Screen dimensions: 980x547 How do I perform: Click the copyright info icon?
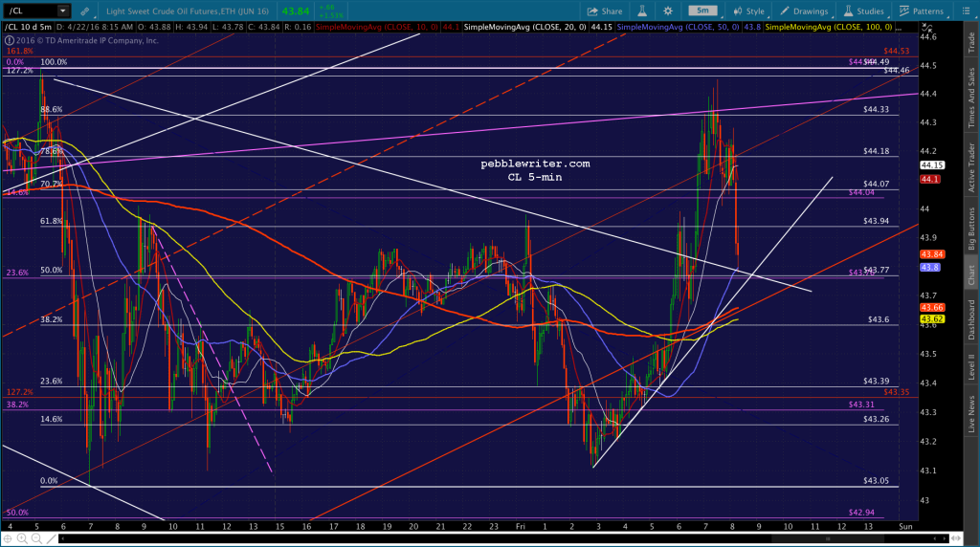pos(9,40)
